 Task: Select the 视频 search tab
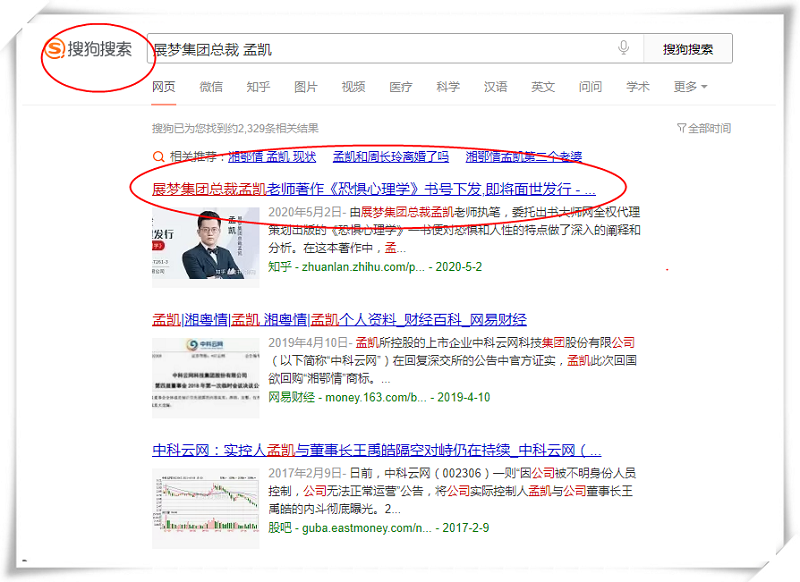click(x=353, y=87)
